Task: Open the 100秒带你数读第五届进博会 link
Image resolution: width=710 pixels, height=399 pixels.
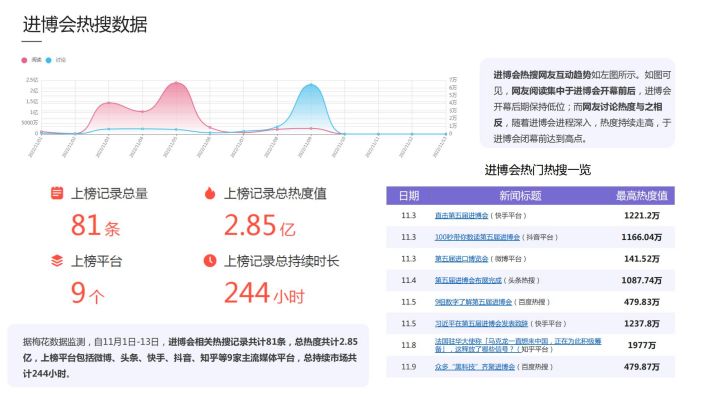Action: (x=477, y=237)
